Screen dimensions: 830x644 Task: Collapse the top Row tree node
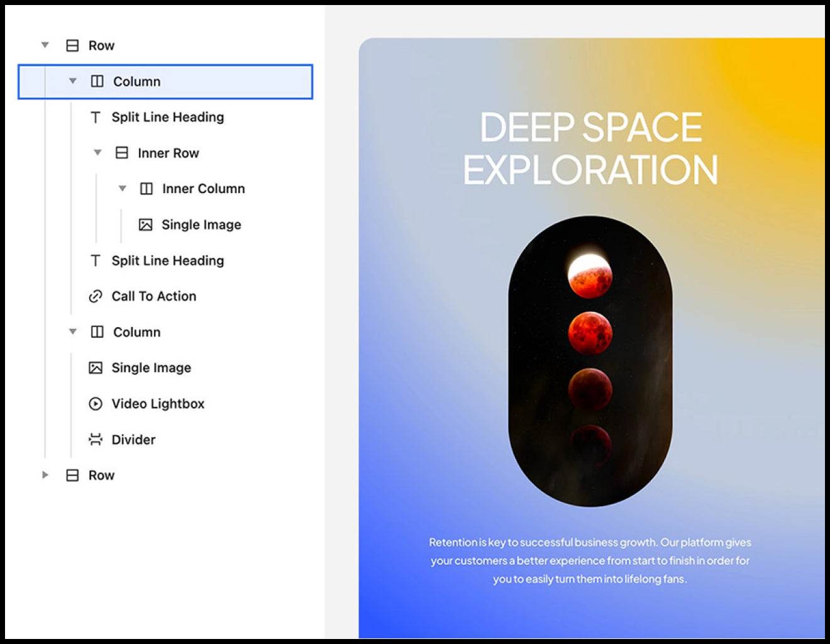(45, 45)
